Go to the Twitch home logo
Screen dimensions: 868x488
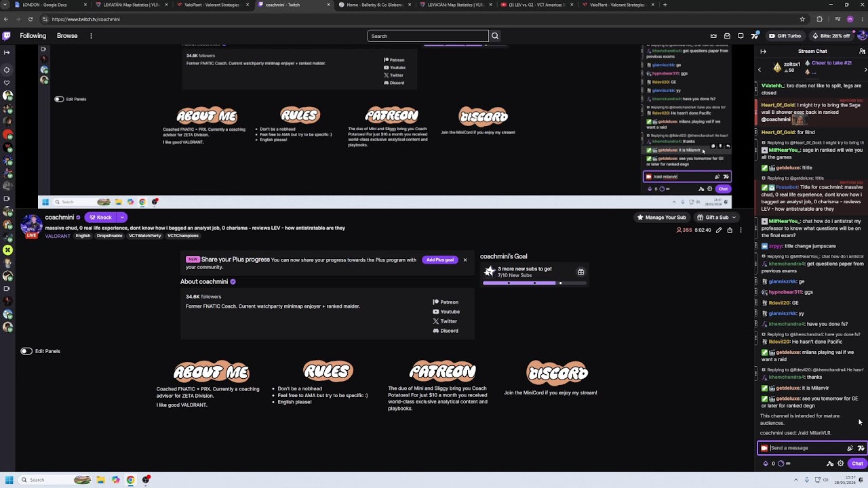pos(7,36)
